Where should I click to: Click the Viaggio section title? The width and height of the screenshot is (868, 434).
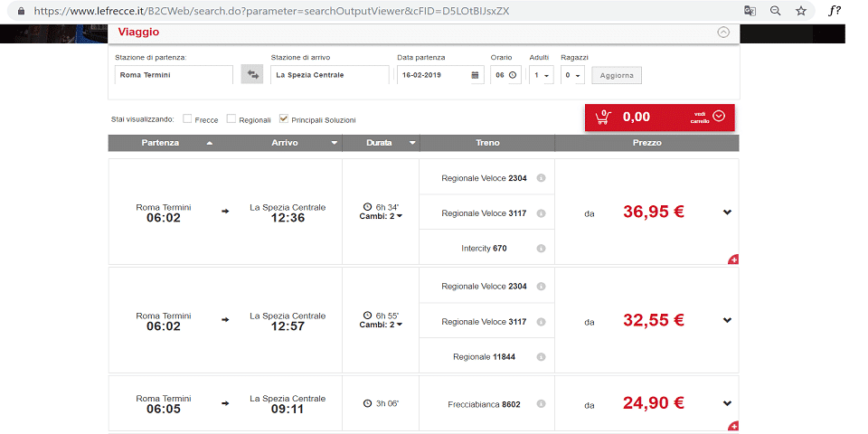[x=138, y=33]
